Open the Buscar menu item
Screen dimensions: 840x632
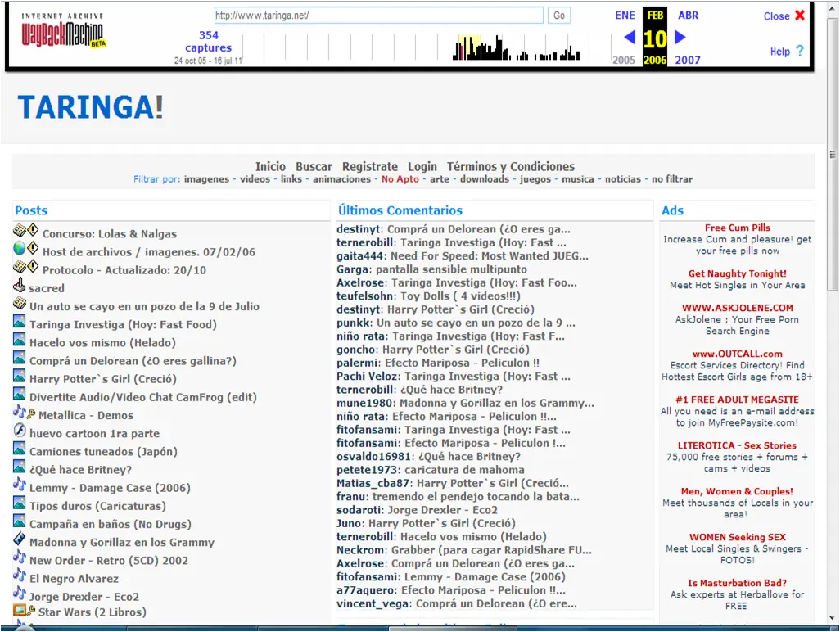[x=314, y=166]
